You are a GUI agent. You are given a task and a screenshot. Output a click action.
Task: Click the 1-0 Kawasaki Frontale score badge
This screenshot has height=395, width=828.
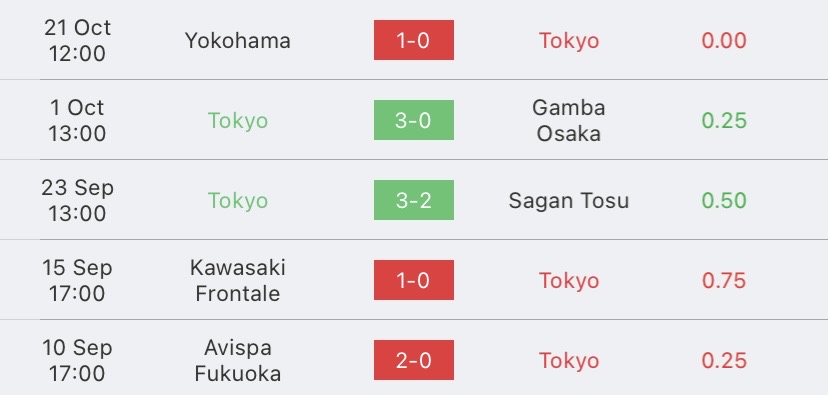[413, 280]
